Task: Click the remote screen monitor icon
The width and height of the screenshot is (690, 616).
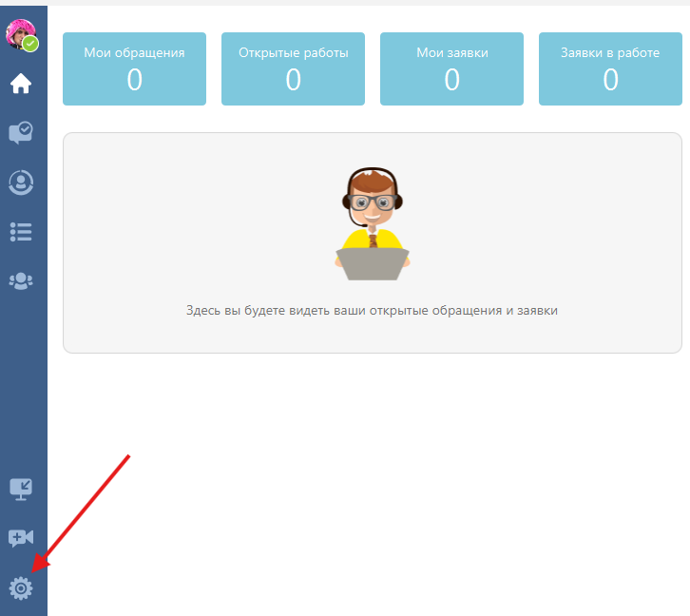Action: [x=21, y=489]
